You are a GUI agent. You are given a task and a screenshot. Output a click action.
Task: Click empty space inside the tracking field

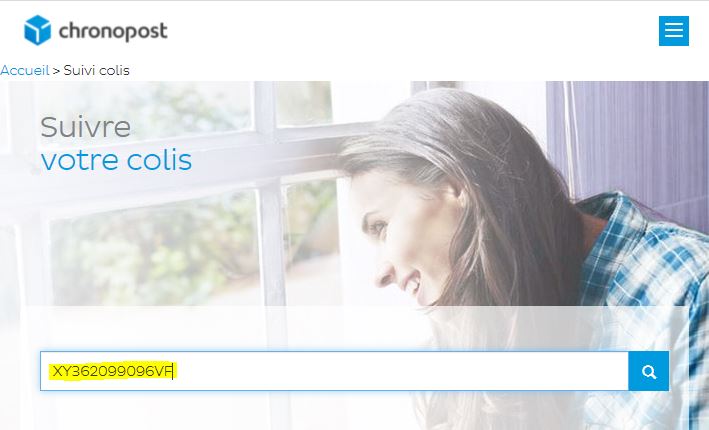pos(398,371)
